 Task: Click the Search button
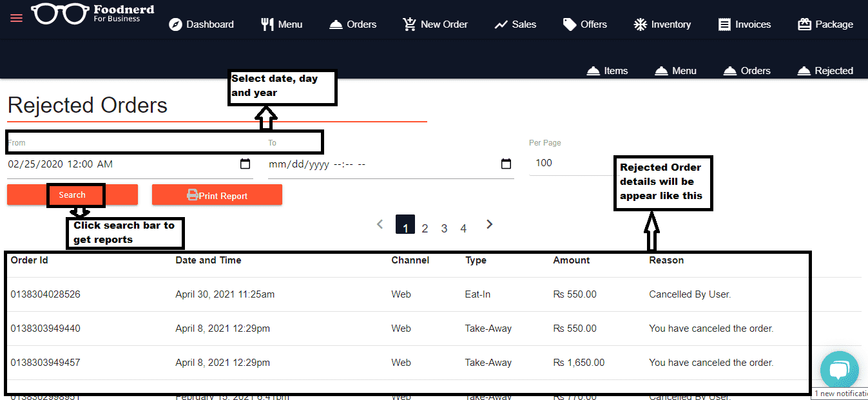(72, 195)
